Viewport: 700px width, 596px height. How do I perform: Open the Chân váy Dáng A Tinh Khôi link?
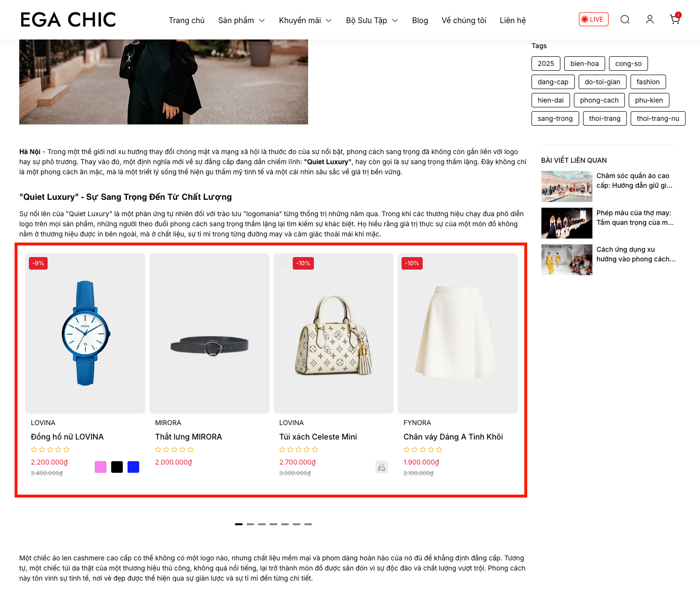click(453, 437)
